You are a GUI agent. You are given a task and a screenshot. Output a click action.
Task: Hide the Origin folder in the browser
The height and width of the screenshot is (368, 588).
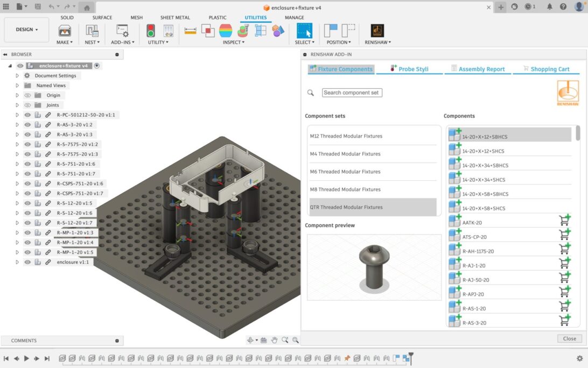coord(27,95)
